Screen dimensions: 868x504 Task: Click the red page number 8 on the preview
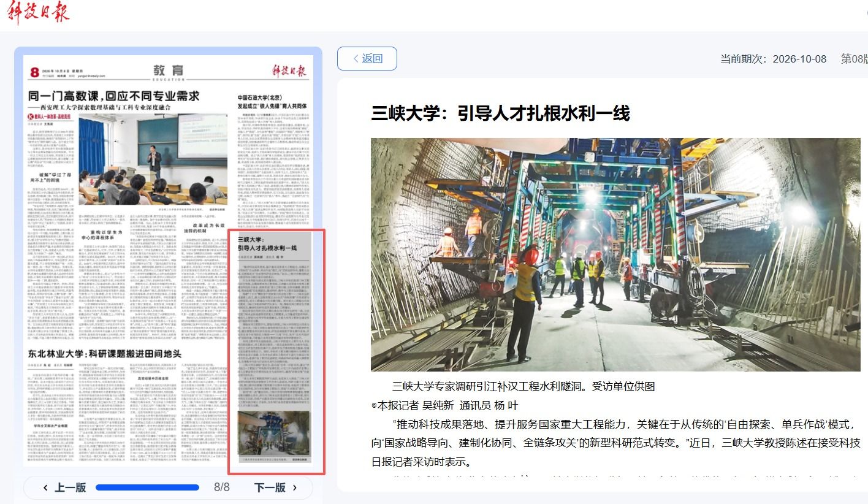point(34,72)
